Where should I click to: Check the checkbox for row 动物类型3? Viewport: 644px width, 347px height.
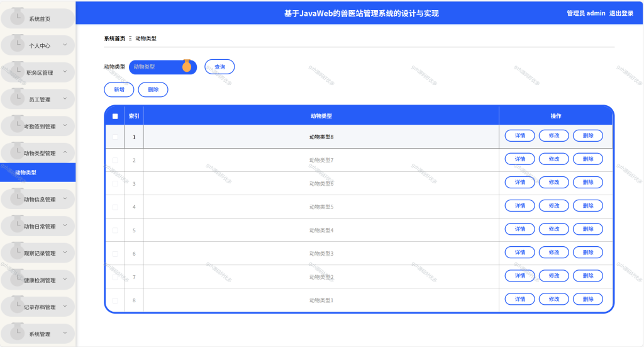[115, 254]
